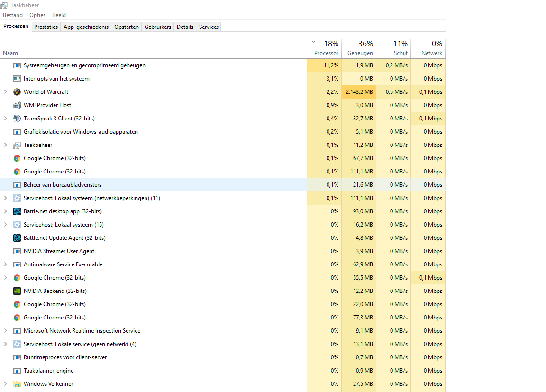Expand the Taakbeheer process group
This screenshot has height=392, width=546.
coord(5,145)
